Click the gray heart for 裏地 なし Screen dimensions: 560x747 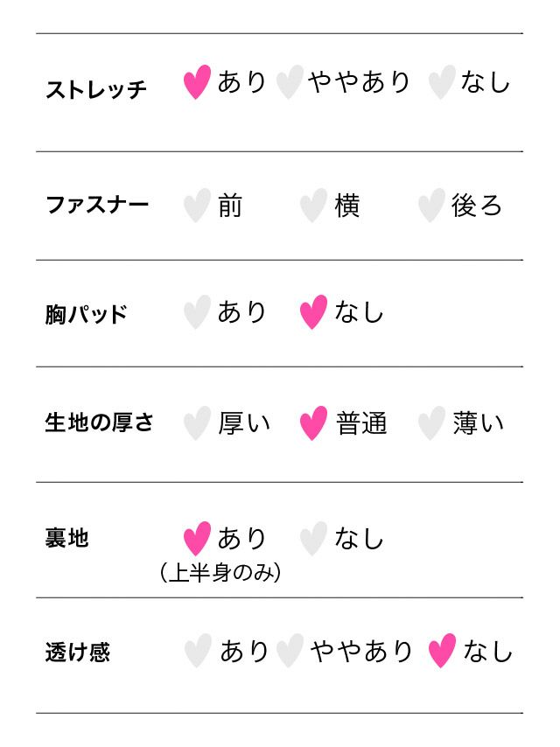tap(313, 539)
